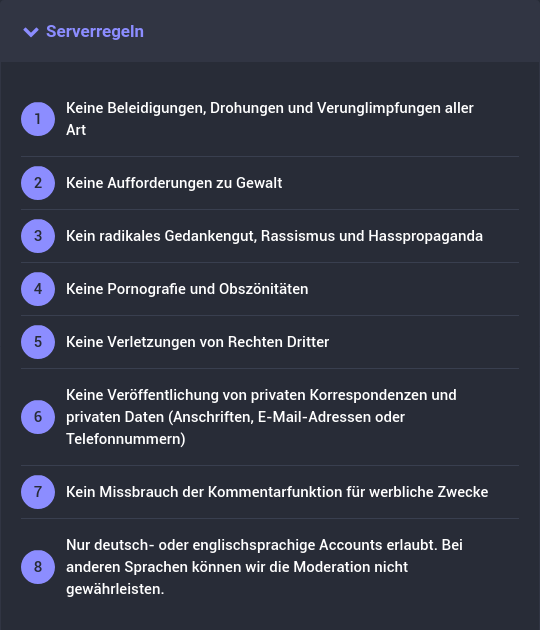Click the word gewährleisten in rule eight
This screenshot has width=540, height=630.
(x=115, y=589)
